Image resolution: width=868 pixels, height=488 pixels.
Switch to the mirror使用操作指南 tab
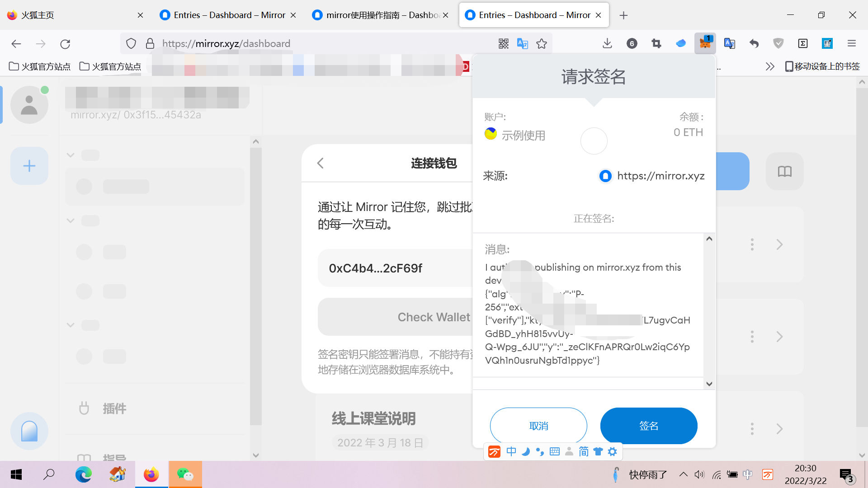tap(381, 15)
